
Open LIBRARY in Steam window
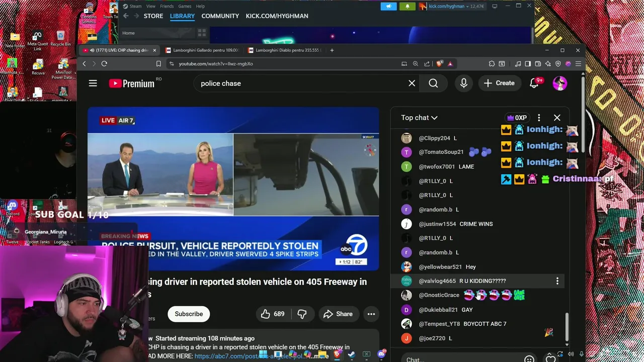182,16
